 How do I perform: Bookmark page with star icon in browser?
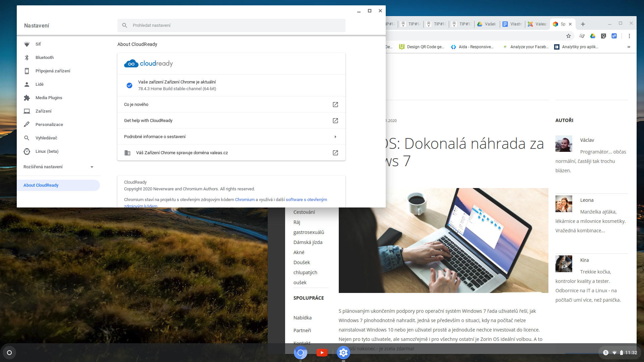click(x=569, y=36)
